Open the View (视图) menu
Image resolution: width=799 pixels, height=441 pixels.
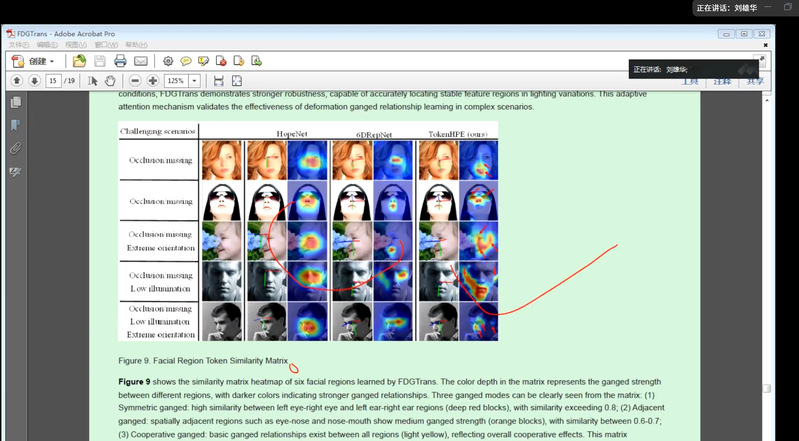[76, 45]
